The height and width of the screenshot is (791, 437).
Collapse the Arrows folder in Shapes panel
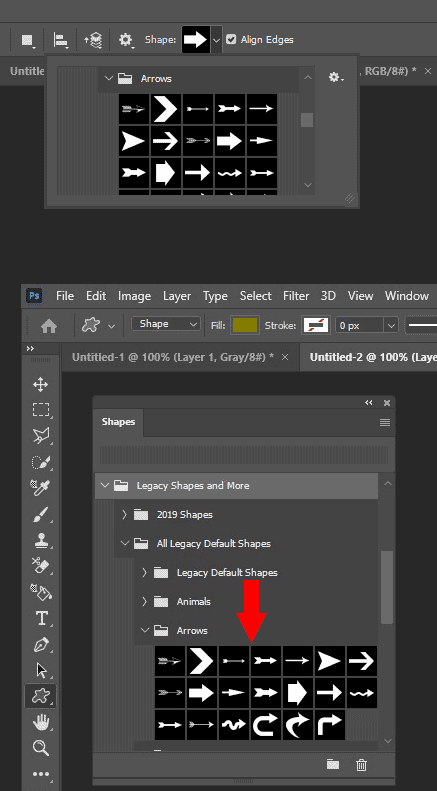[x=145, y=631]
